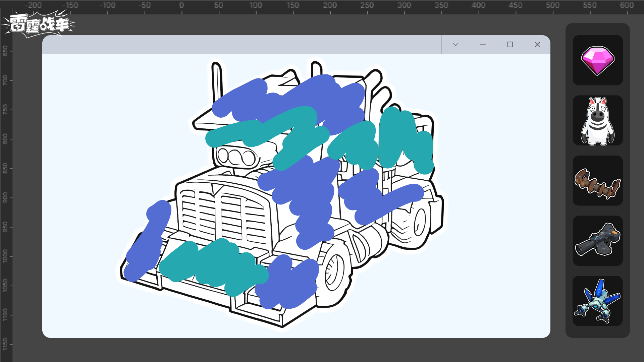Screen dimensions: 644x362
Task: Click the truck's front grille
Action: pyautogui.click(x=223, y=215)
